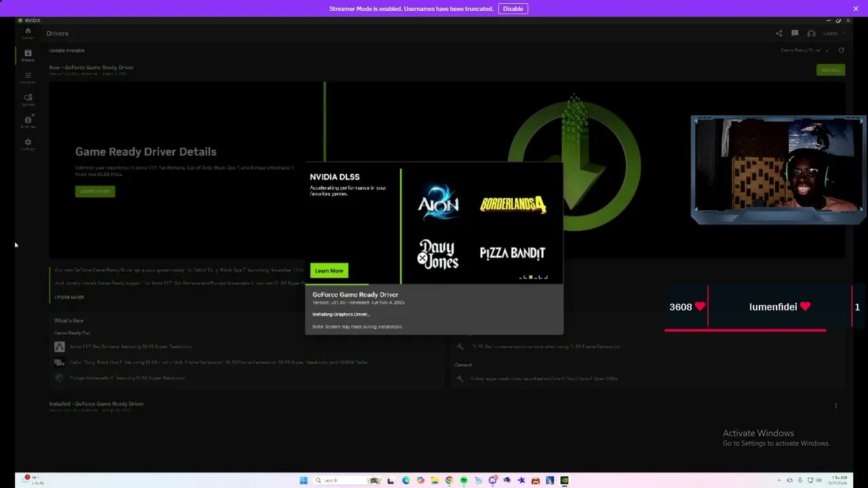Click the webcam overlay thumbnail
The height and width of the screenshot is (488, 868).
pos(778,169)
